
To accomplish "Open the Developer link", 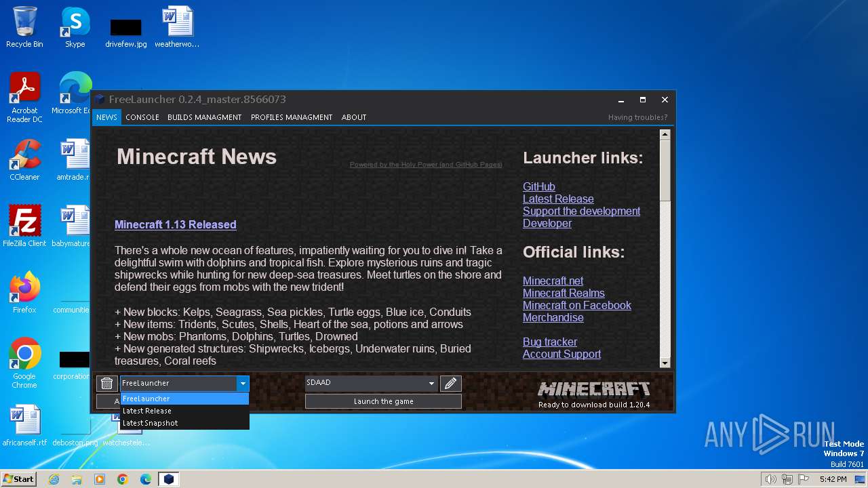I will [547, 223].
